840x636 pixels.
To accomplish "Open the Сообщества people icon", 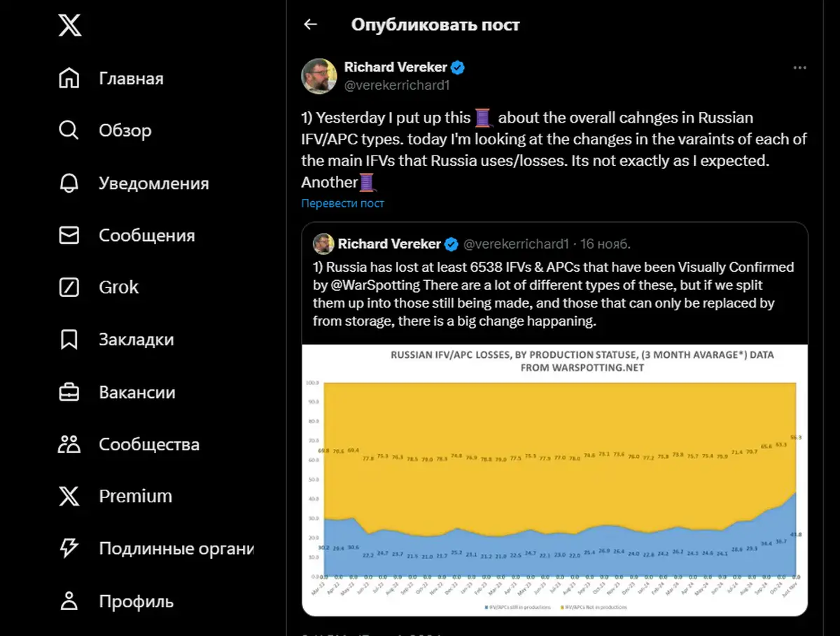I will [69, 444].
